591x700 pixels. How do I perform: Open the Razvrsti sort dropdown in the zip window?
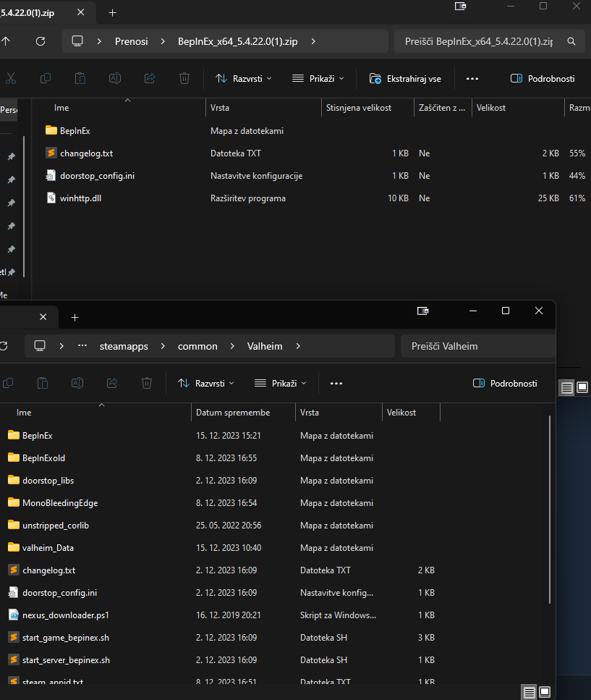point(243,78)
